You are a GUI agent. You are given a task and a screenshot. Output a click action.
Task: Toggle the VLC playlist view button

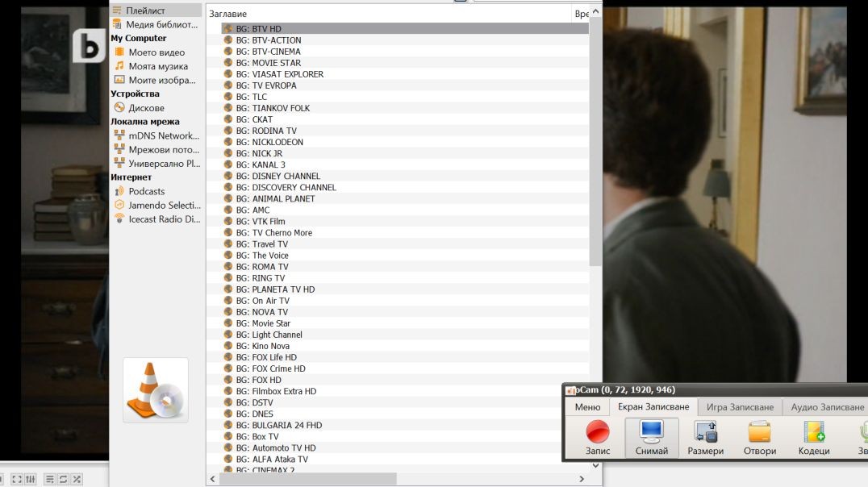(50, 479)
